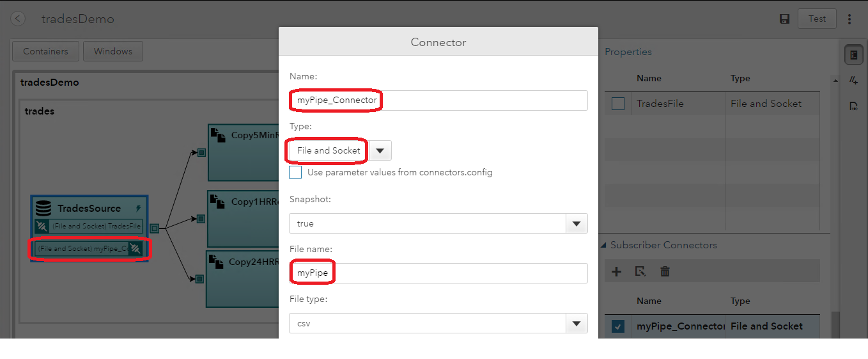
Task: Click the back arrow beside tradesDemo
Action: pos(18,19)
